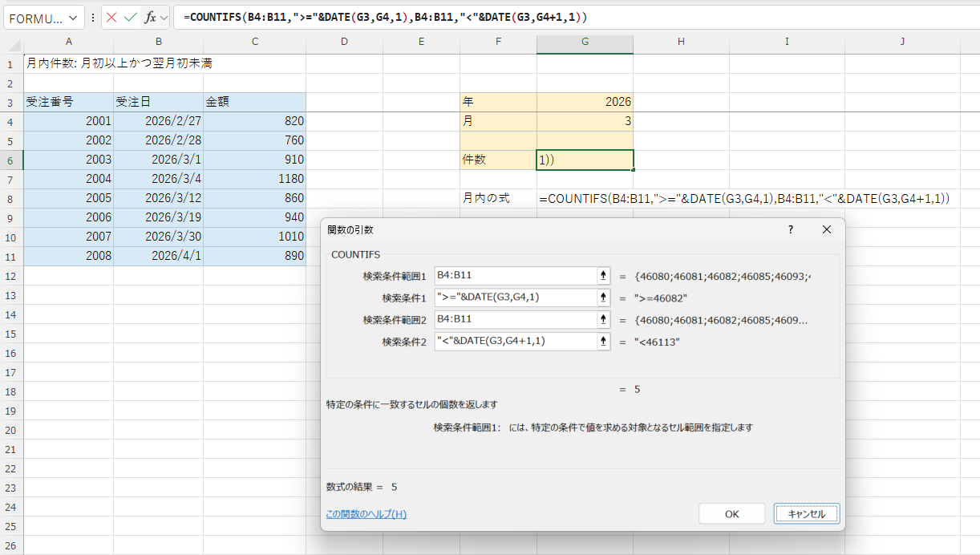The width and height of the screenshot is (980, 555).
Task: Click the 検索条件範囲1 input field
Action: (513, 276)
